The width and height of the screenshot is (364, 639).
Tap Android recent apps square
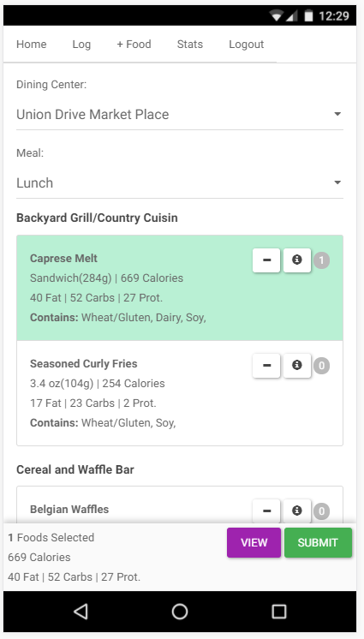click(279, 612)
